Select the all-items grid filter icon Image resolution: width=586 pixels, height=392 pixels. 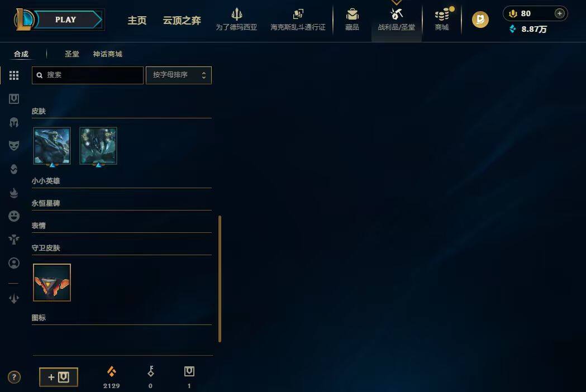14,75
